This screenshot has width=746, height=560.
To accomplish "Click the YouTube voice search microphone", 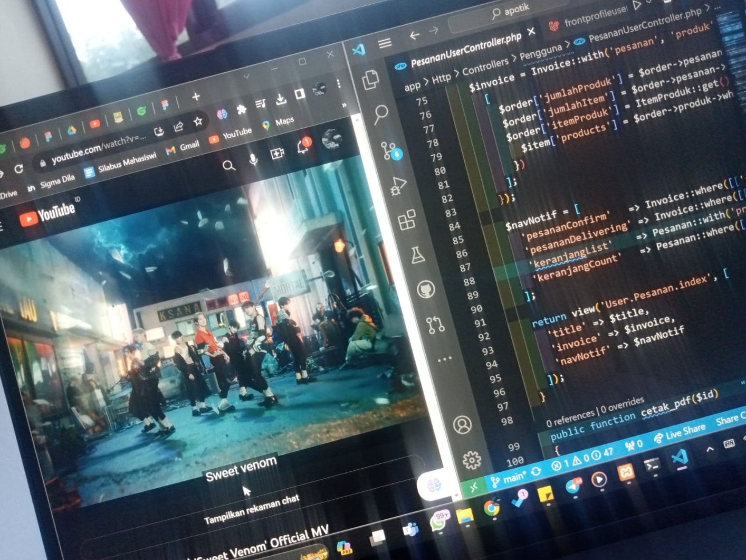I will pyautogui.click(x=254, y=159).
